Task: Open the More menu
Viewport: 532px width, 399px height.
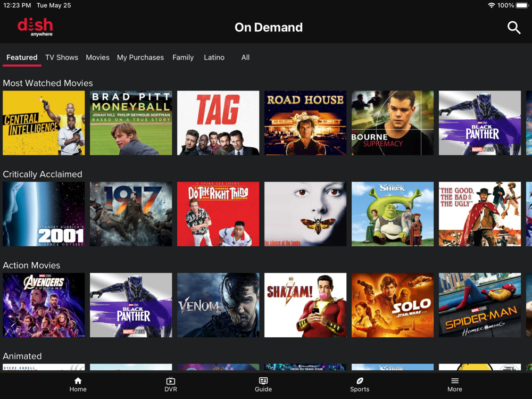Action: (x=455, y=385)
